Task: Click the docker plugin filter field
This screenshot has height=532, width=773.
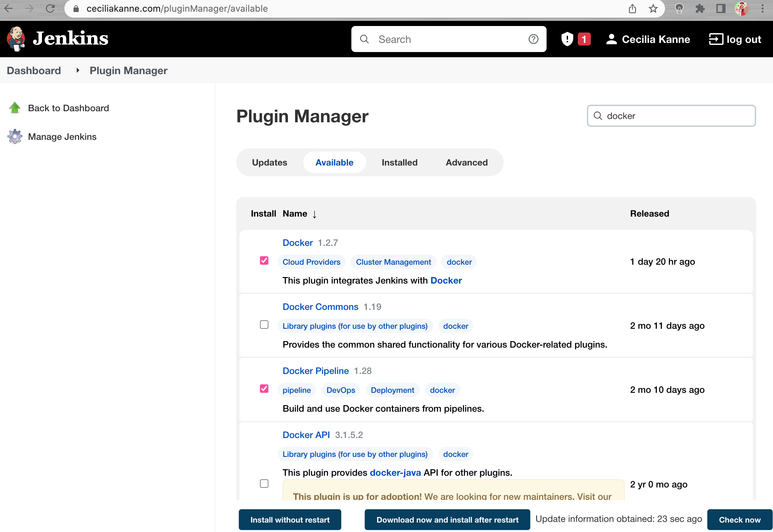Action: click(677, 116)
